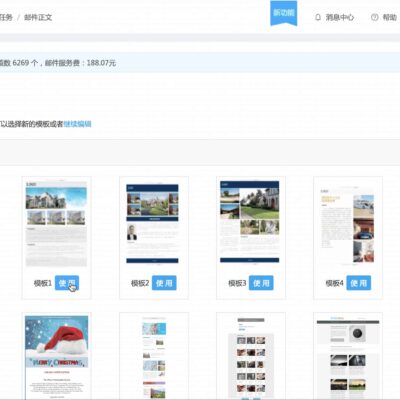Open the product grid template thumbnail
Viewport: 400px width, 400px height.
click(251, 357)
